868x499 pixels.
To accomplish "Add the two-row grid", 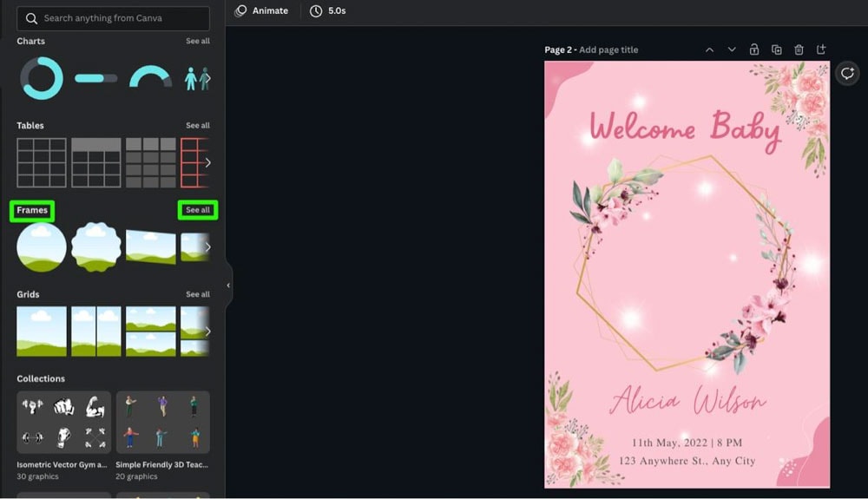I will pos(150,332).
